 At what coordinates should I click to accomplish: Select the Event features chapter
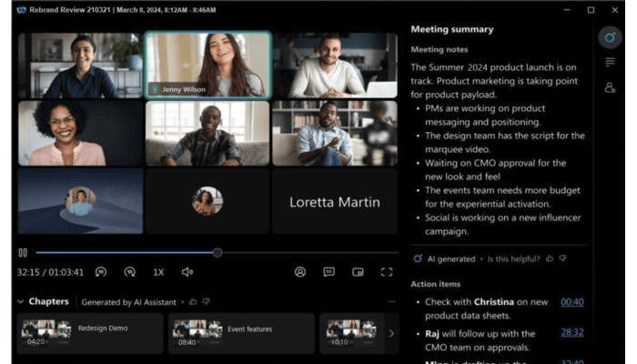(241, 333)
